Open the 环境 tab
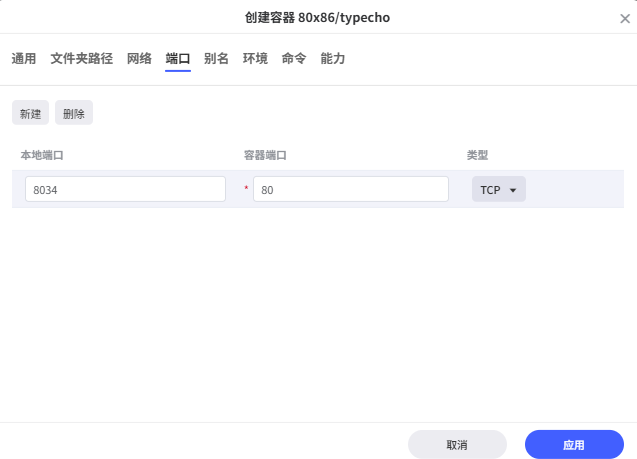Screen dimensions: 637x459 [x=255, y=59]
